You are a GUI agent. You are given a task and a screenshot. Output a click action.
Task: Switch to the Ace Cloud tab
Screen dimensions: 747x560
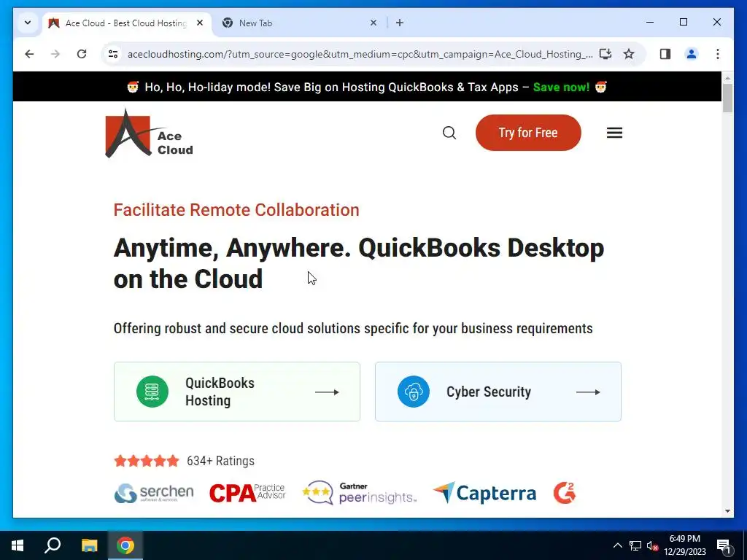coord(125,23)
